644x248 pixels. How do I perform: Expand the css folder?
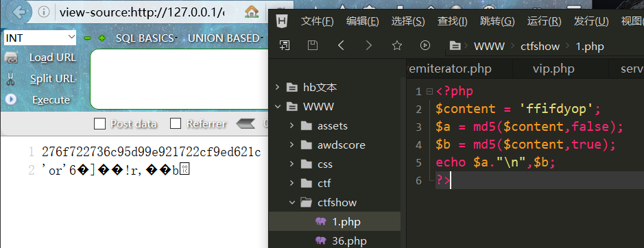click(292, 164)
